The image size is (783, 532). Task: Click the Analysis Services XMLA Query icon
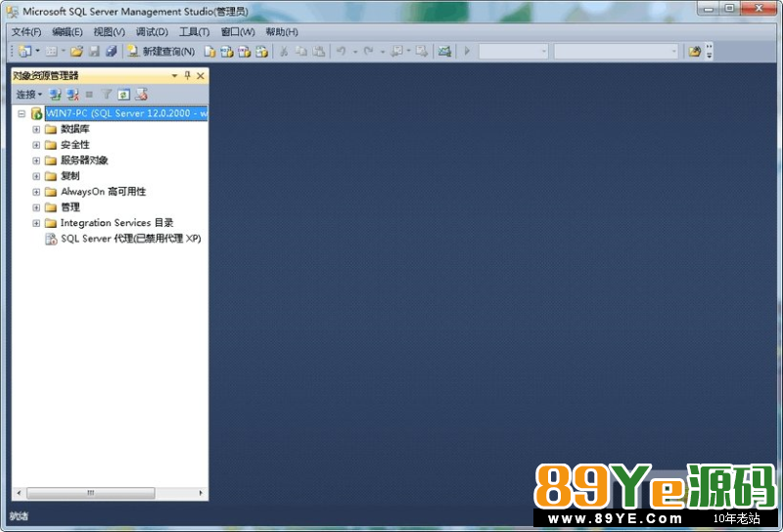point(261,52)
